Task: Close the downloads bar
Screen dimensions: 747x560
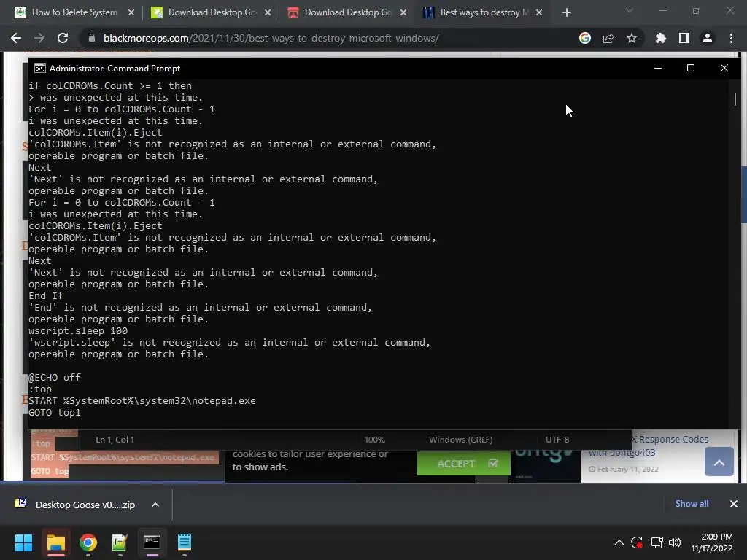Action: pos(734,504)
